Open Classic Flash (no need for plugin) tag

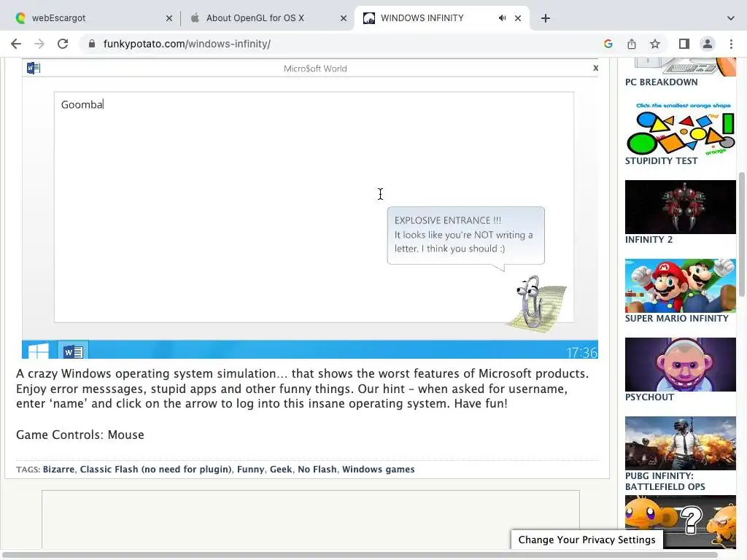tap(156, 470)
